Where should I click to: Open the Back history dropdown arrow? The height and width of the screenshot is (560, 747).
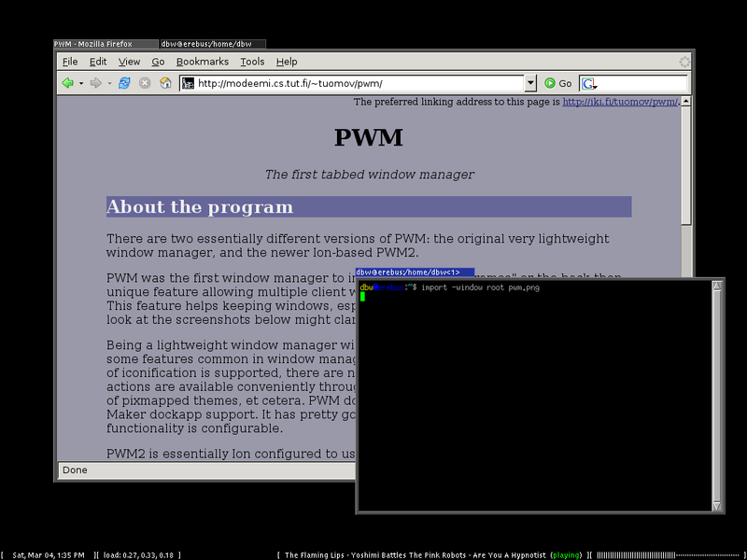81,83
